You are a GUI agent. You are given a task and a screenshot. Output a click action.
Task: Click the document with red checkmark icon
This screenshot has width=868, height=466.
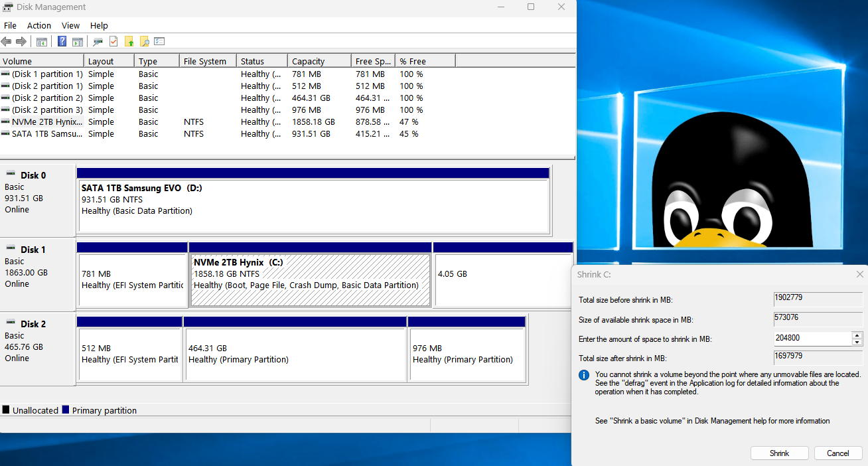click(x=113, y=42)
